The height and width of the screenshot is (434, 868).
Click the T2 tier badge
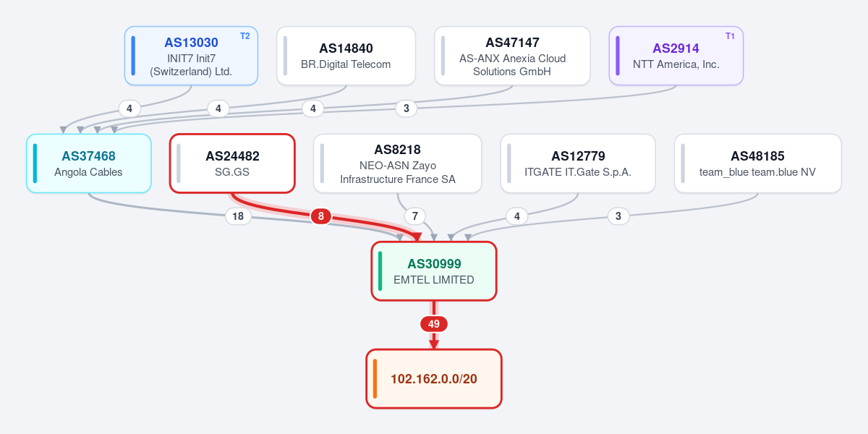point(245,36)
